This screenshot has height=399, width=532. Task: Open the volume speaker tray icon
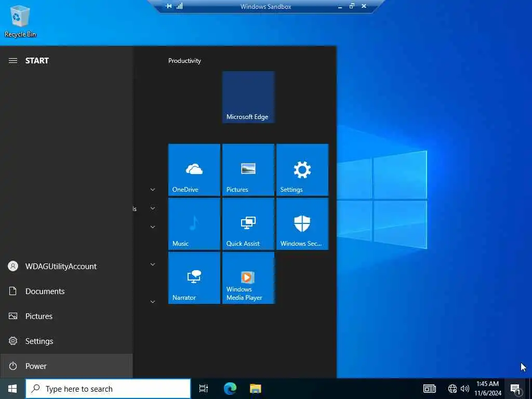[x=465, y=389]
